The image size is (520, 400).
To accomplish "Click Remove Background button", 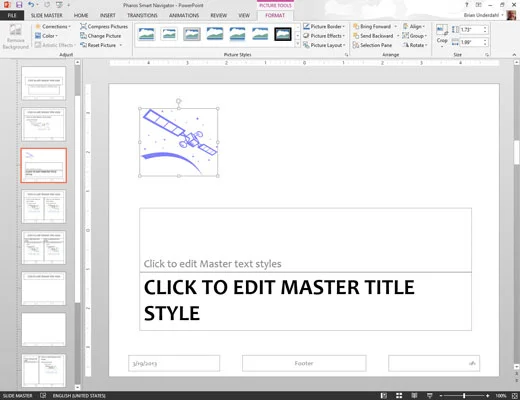I will [15, 37].
